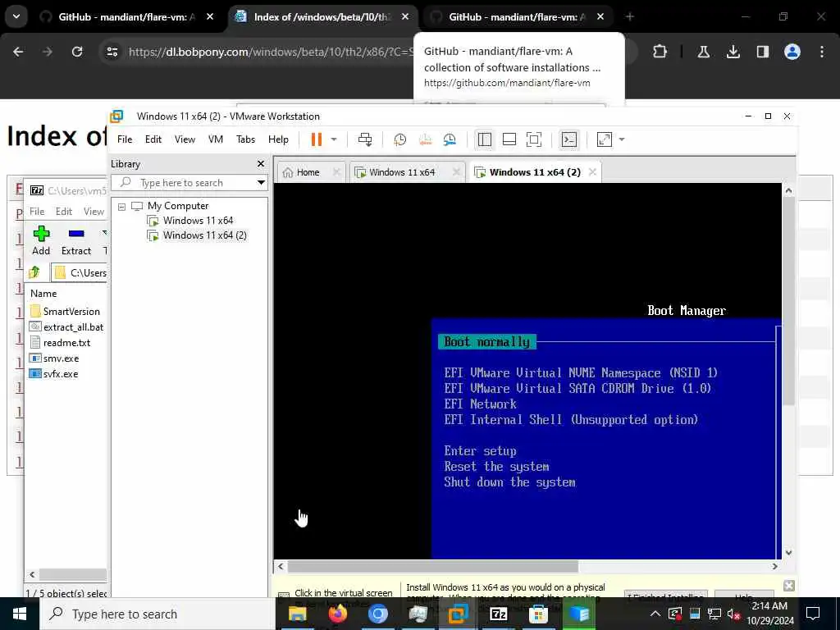The image size is (840, 630).
Task: Go up one folder in 7-Zip
Action: [34, 272]
